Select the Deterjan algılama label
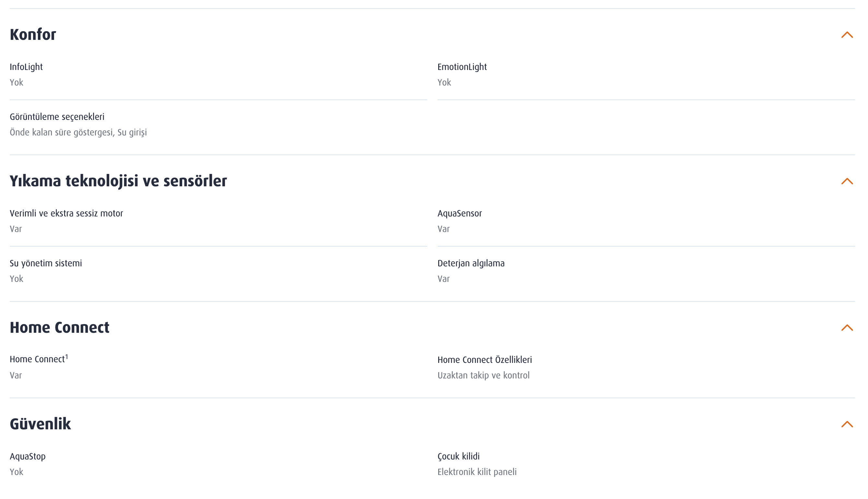 [x=471, y=263]
